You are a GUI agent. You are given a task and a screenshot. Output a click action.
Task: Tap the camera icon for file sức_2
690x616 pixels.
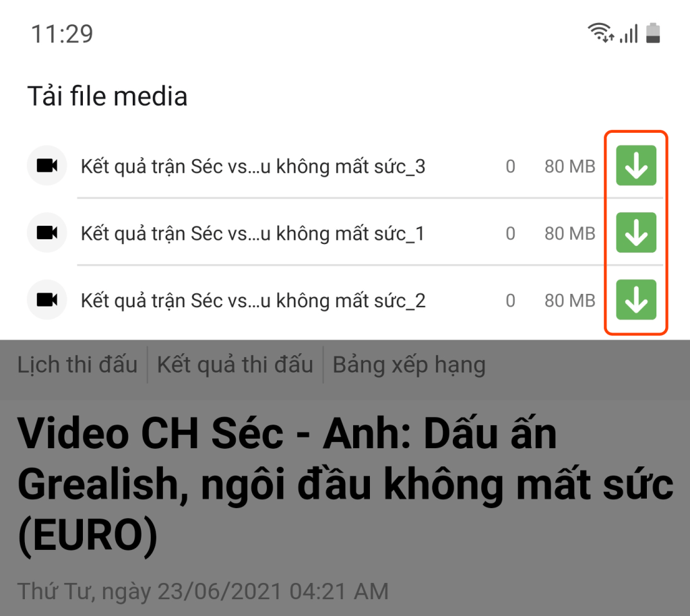pos(46,300)
